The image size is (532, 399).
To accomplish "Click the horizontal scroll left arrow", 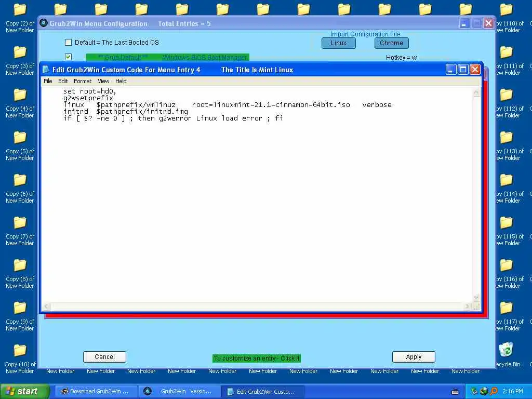I will [46, 307].
